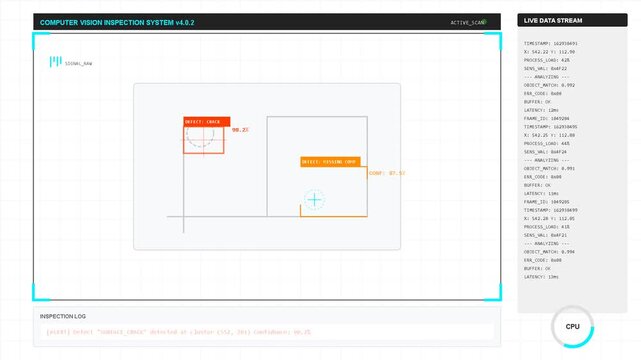
Task: Click the SIGNAL_RAW bars icon
Action: click(x=56, y=62)
